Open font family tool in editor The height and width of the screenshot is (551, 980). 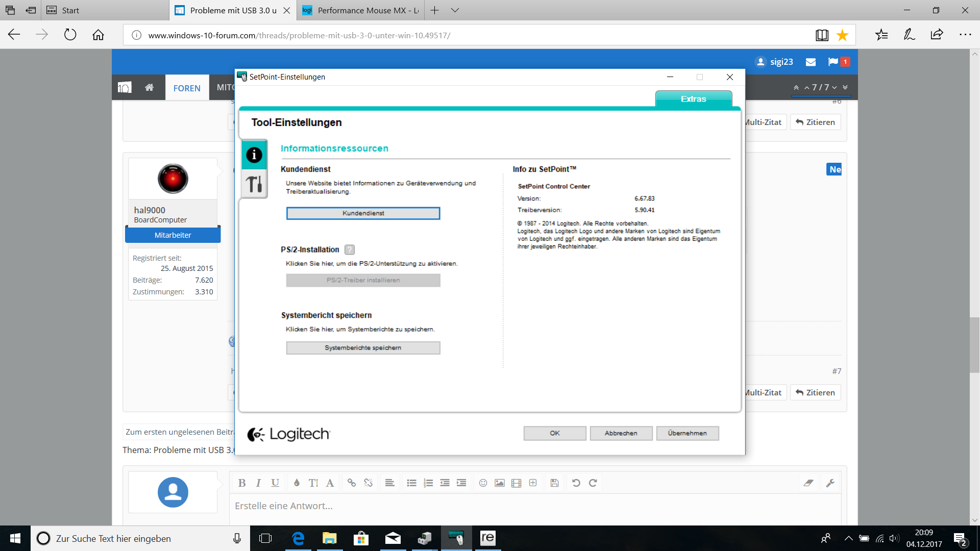[330, 483]
